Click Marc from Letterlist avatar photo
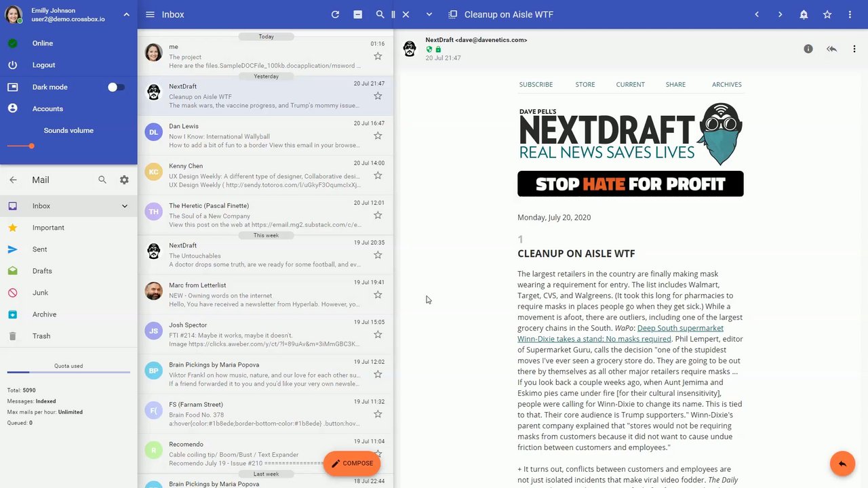This screenshot has height=488, width=868. point(154,291)
